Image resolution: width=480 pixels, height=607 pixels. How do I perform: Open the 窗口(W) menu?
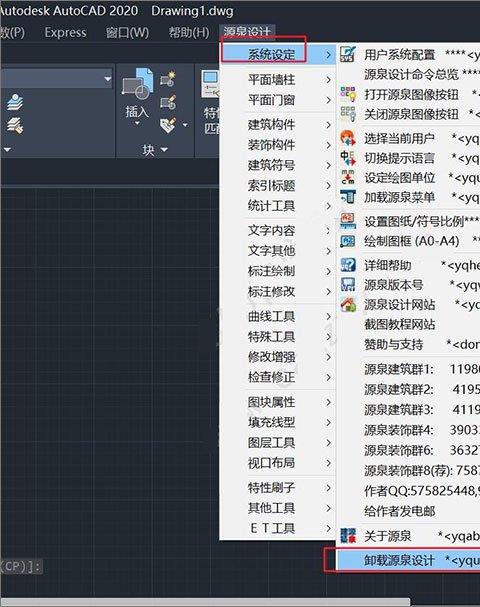[x=127, y=33]
